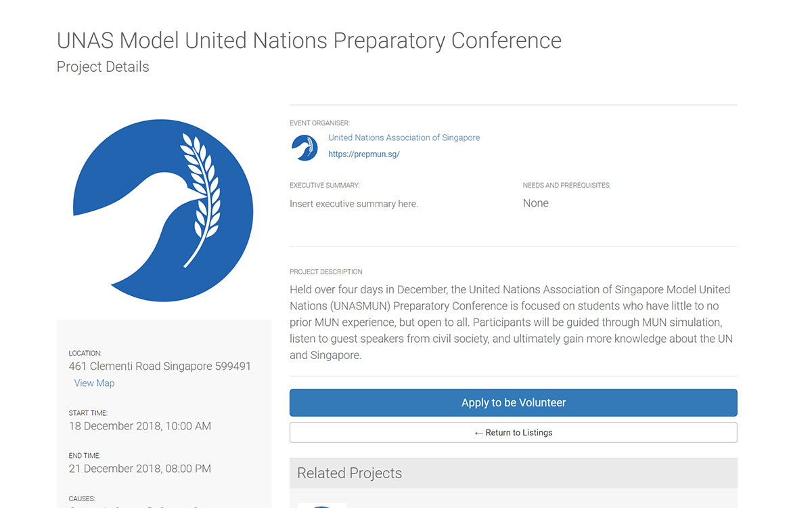Image resolution: width=812 pixels, height=508 pixels.
Task: Click the 21 December 2018 end time
Action: click(x=140, y=469)
